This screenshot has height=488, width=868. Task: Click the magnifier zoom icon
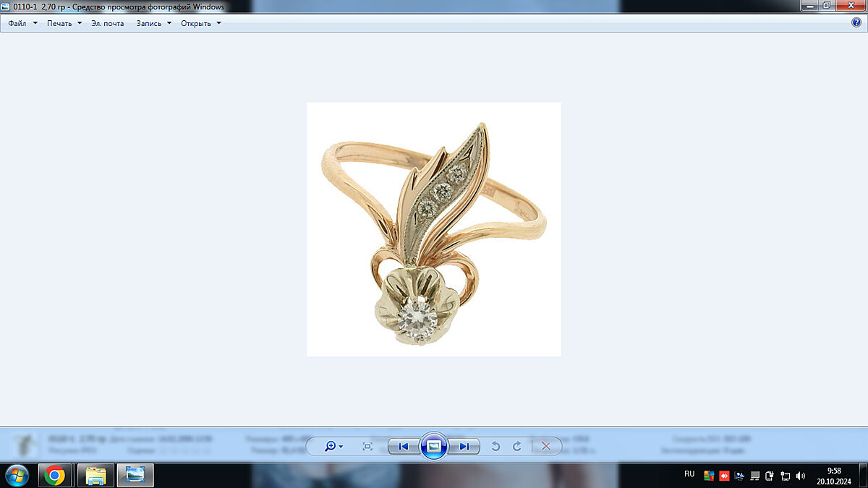point(331,446)
